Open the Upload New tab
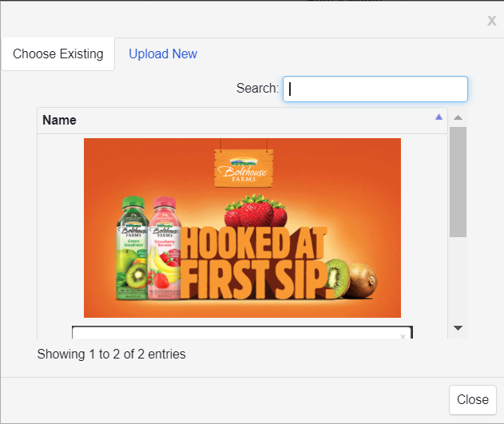 [x=163, y=54]
